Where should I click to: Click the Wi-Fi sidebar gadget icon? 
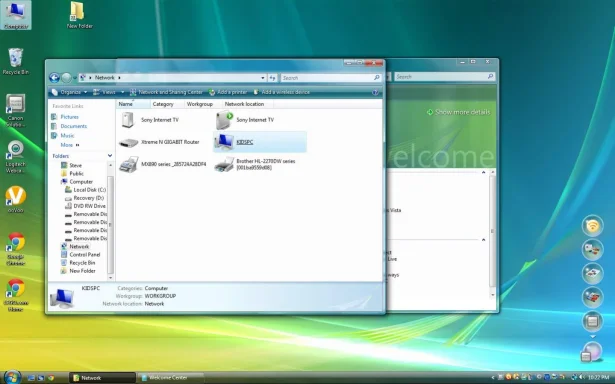point(592,226)
